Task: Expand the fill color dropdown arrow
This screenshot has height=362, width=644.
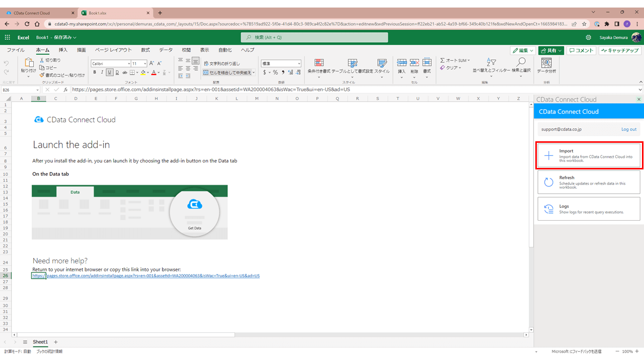Action: tap(148, 72)
